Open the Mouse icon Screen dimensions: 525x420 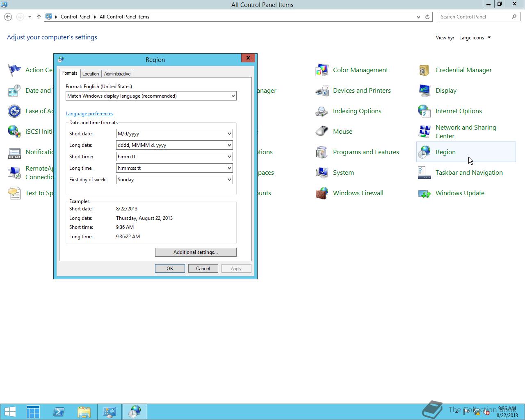click(x=322, y=132)
